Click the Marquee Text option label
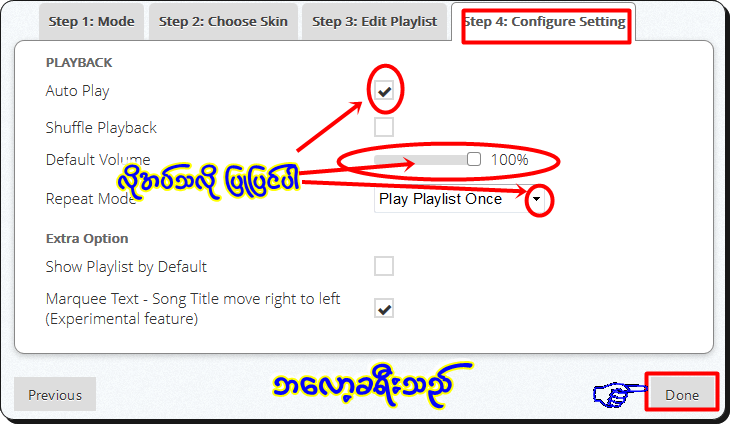 pyautogui.click(x=193, y=309)
